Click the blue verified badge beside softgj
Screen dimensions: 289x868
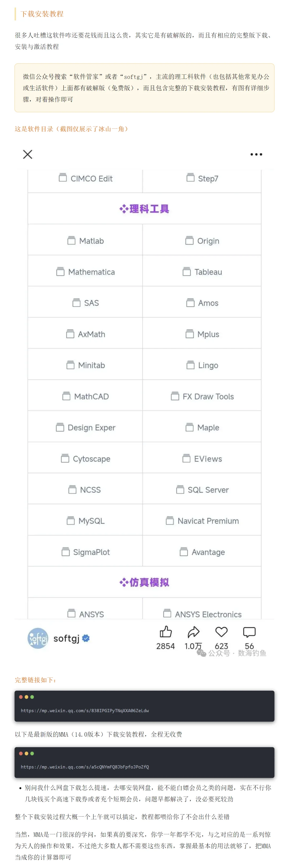(x=86, y=638)
